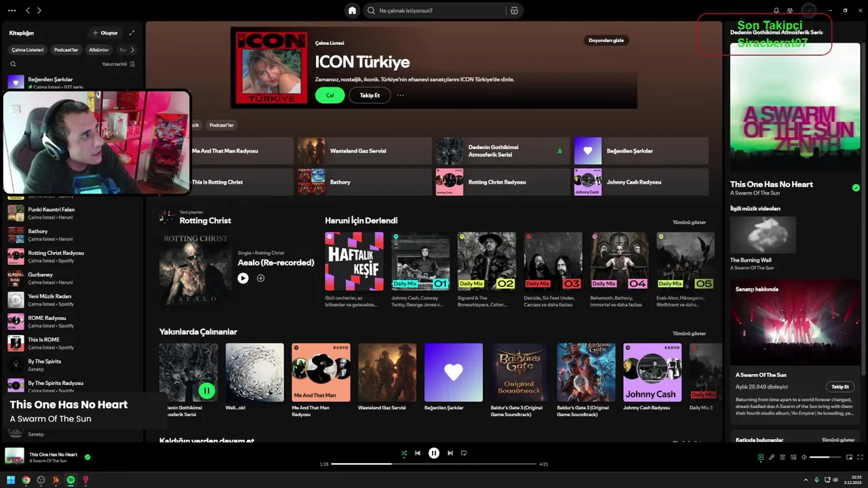This screenshot has height=488, width=868.
Task: Open the play queue icon
Action: [782, 457]
